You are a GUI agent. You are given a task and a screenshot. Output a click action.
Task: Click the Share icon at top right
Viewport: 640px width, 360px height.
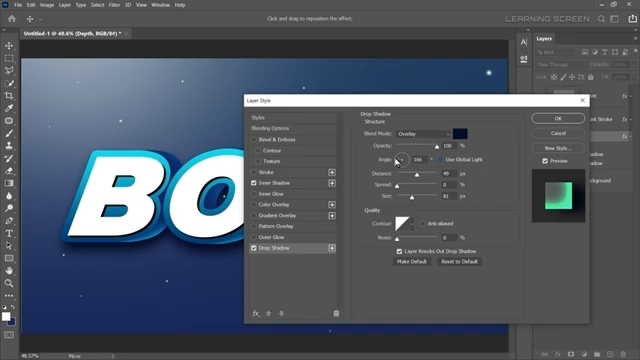click(632, 19)
